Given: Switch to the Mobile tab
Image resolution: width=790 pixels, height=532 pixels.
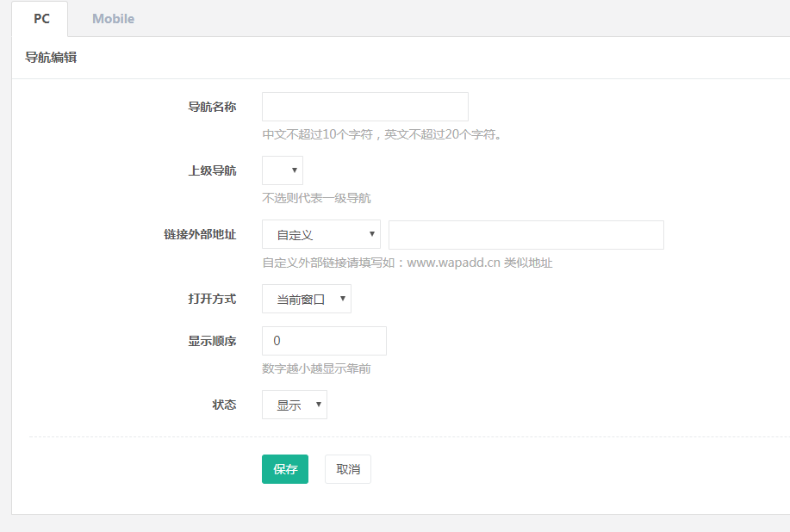Looking at the screenshot, I should (113, 18).
